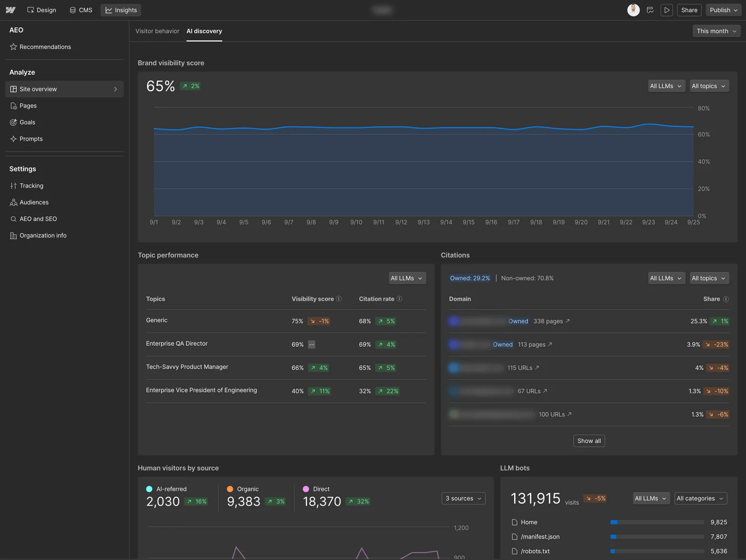Viewport: 746px width, 560px height.
Task: Click the preview play icon
Action: (x=667, y=10)
